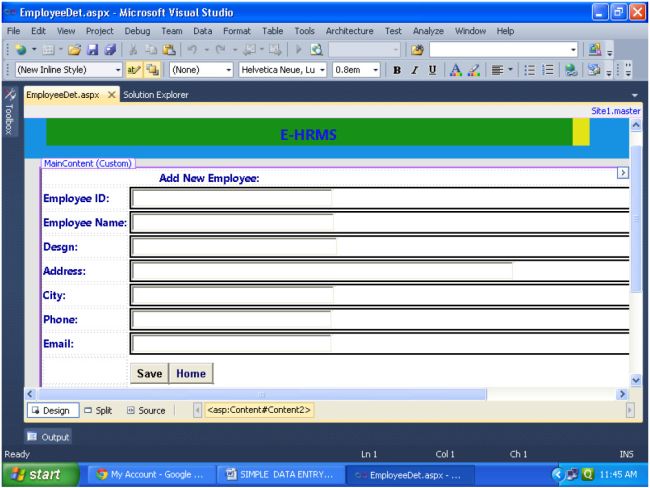The width and height of the screenshot is (650, 488).
Task: Expand the formatting toolbar overflow options
Action: (x=609, y=73)
